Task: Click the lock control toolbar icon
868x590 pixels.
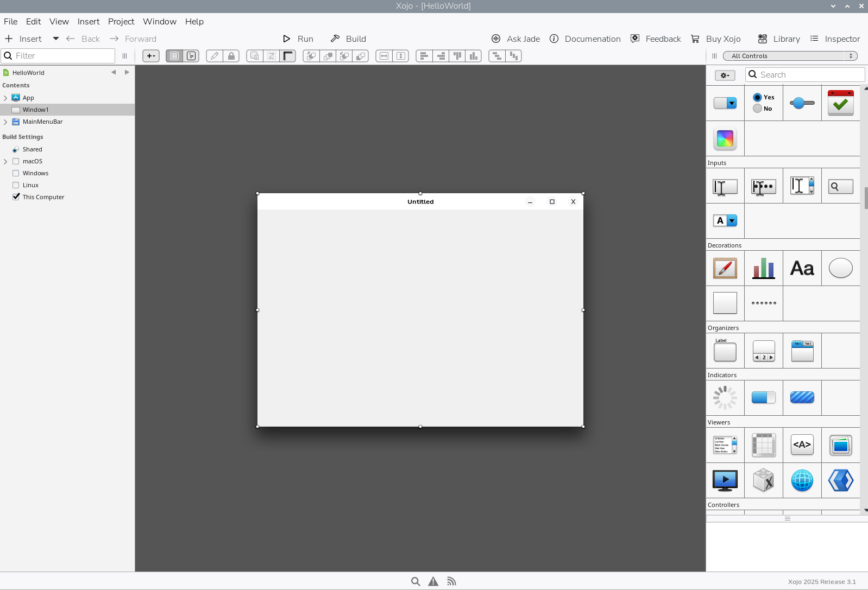Action: click(x=231, y=56)
